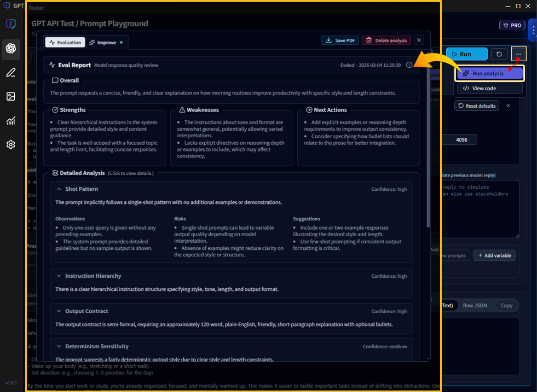
Task: Expand the Instruction Hierarchy section
Action: pos(59,276)
